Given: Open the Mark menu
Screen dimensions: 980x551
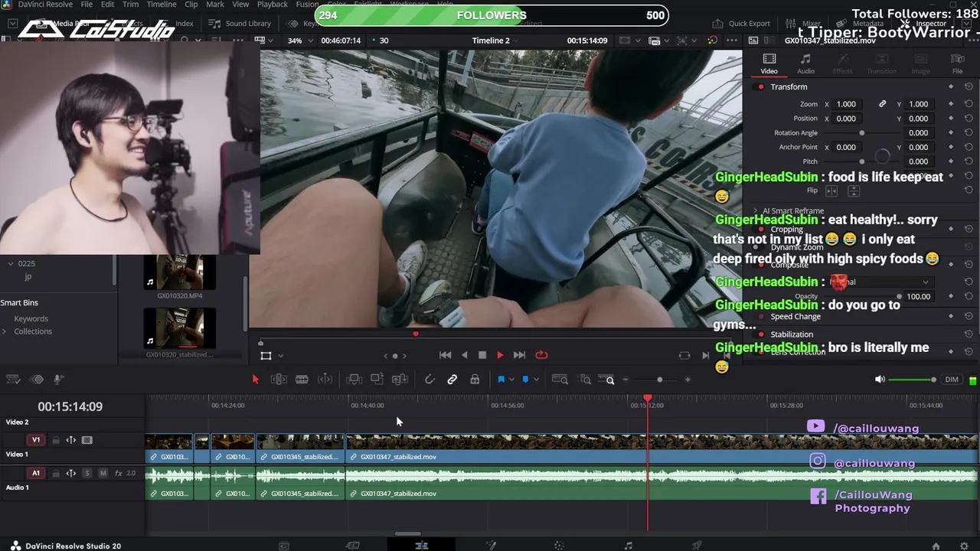Looking at the screenshot, I should [215, 5].
